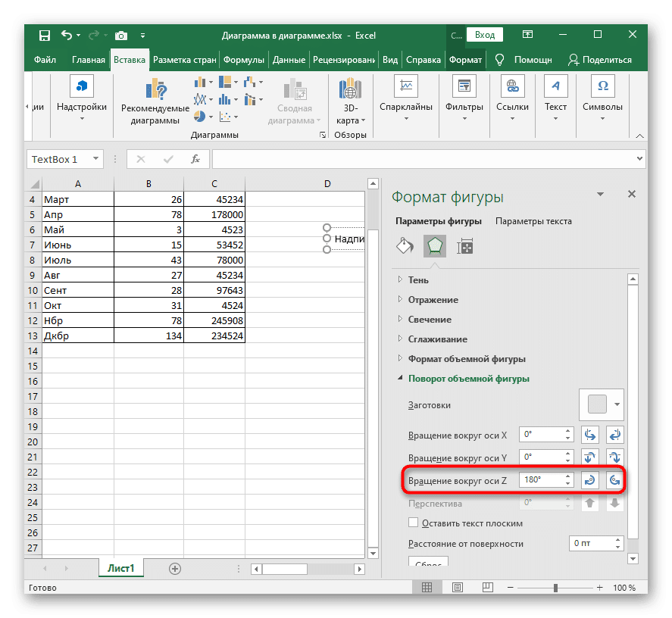Open the Символы omega icon
The width and height of the screenshot is (672, 618).
[x=602, y=87]
